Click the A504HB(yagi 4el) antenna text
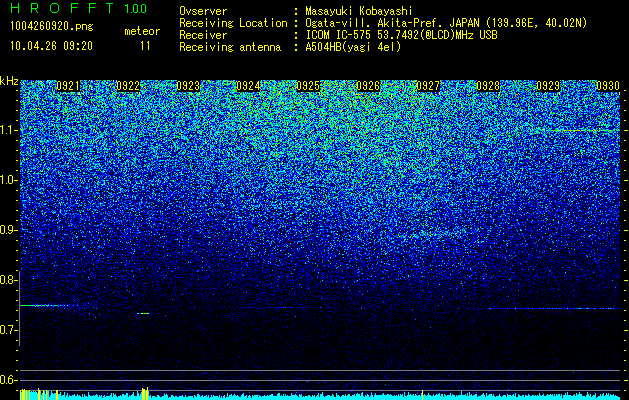 pyautogui.click(x=353, y=47)
